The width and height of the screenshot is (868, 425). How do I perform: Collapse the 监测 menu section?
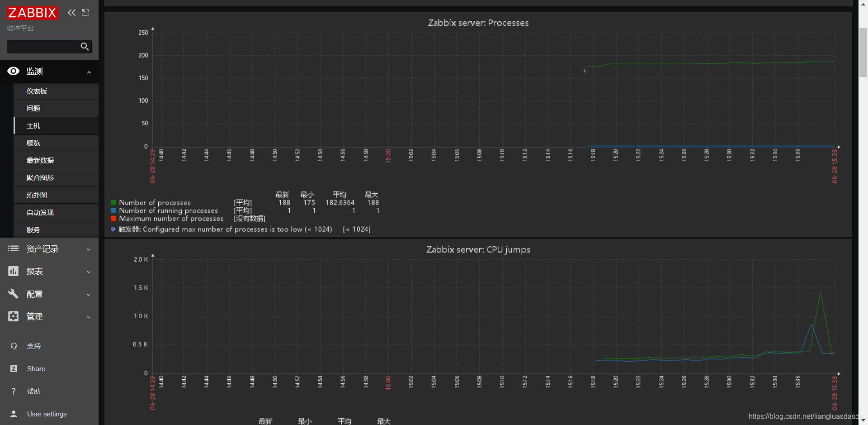pos(89,72)
